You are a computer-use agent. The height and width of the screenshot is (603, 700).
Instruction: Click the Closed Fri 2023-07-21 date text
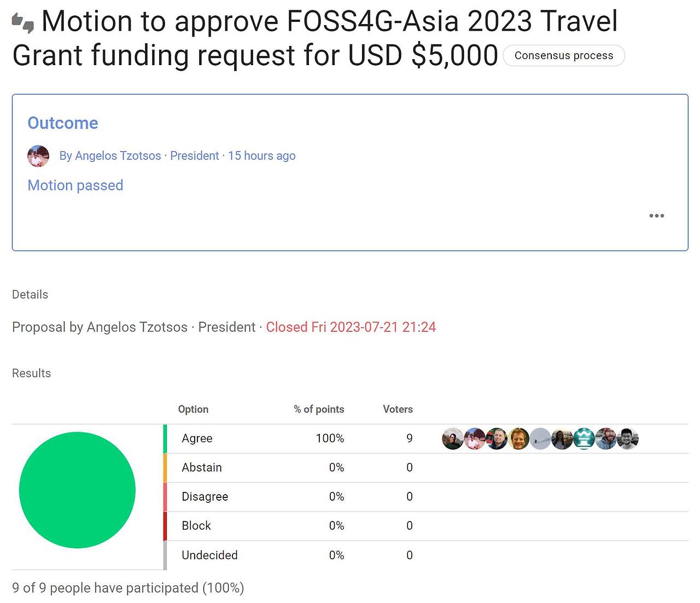point(351,327)
